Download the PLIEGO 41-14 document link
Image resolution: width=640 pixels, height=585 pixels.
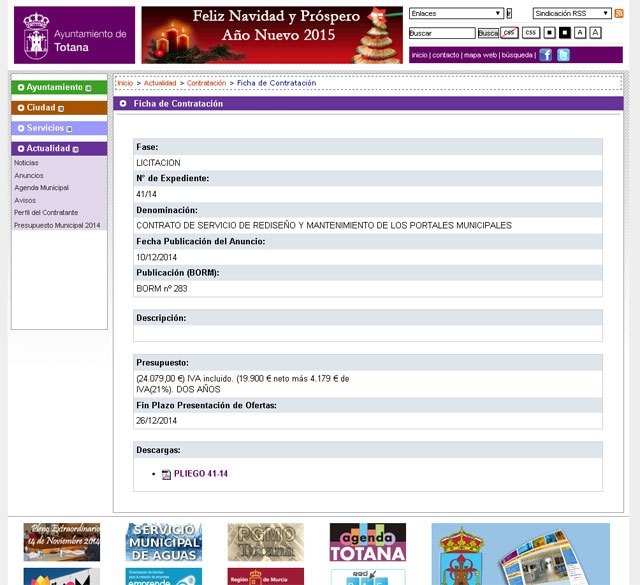[x=201, y=474]
